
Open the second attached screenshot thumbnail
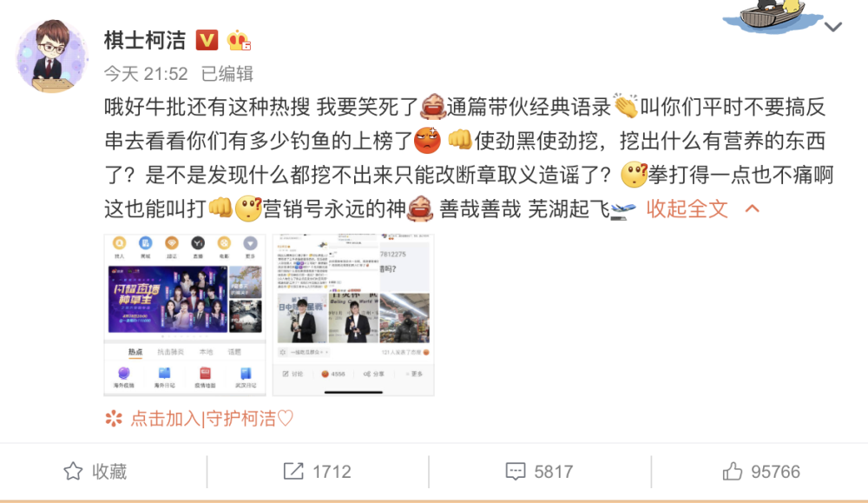(x=353, y=314)
